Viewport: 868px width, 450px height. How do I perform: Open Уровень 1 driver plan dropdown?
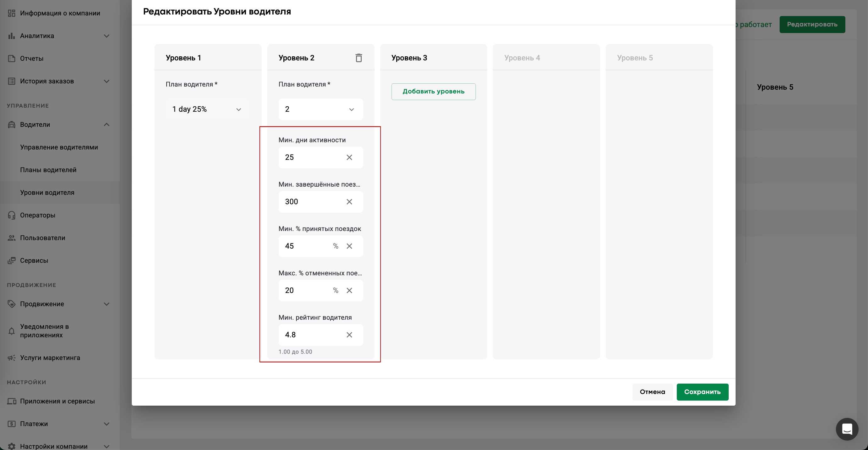click(x=208, y=109)
